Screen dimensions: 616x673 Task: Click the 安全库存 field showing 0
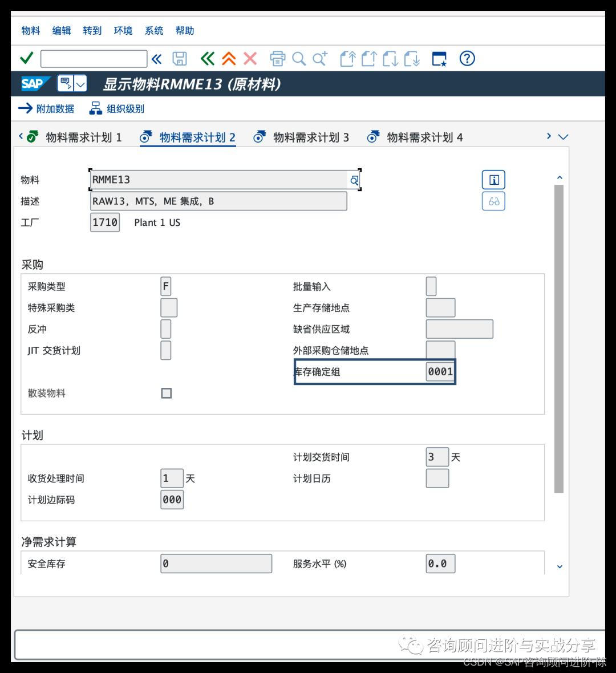(216, 563)
